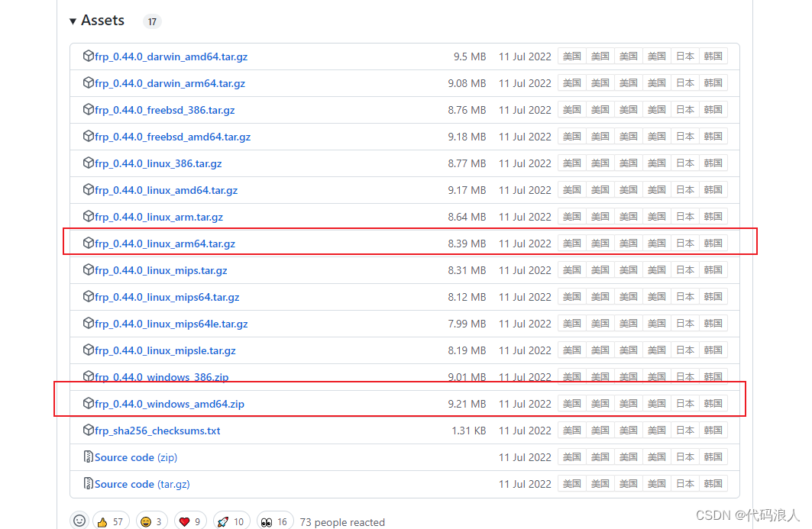Click 韩国 mirror button for darwin_amd64 row

pos(713,56)
